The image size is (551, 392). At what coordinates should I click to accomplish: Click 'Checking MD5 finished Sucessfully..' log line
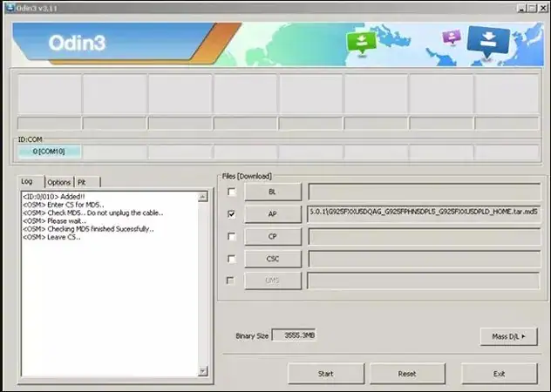(x=88, y=229)
